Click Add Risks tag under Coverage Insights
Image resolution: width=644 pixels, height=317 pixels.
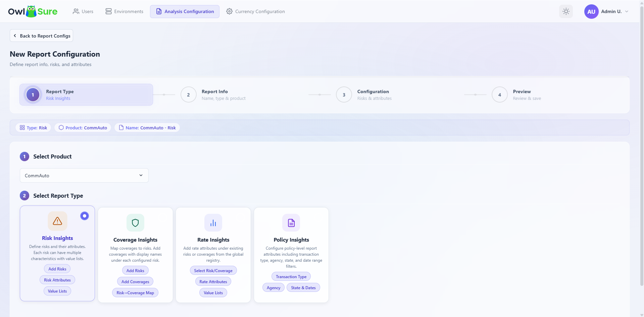(135, 271)
